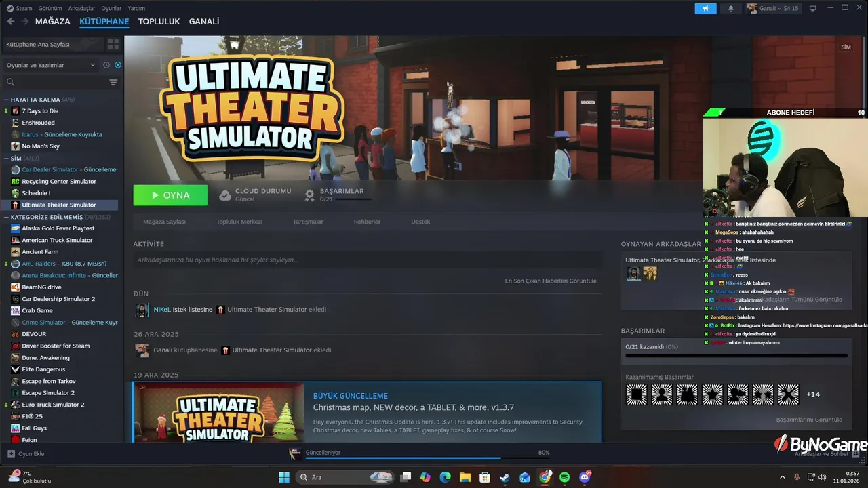This screenshot has height=488, width=868.
Task: Click the library search magnifier
Action: (x=10, y=82)
